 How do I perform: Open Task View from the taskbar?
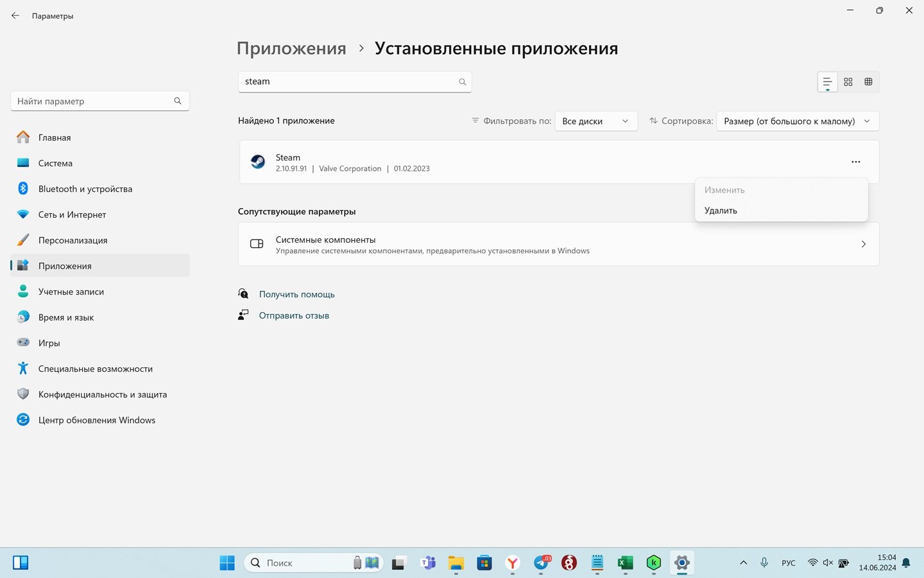pos(399,563)
